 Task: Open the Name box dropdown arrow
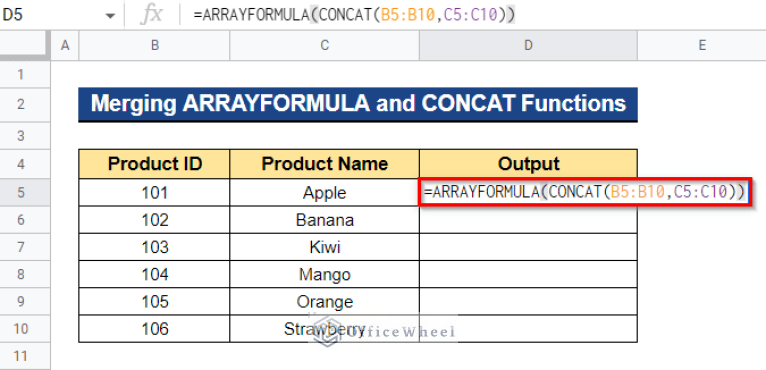tap(110, 16)
